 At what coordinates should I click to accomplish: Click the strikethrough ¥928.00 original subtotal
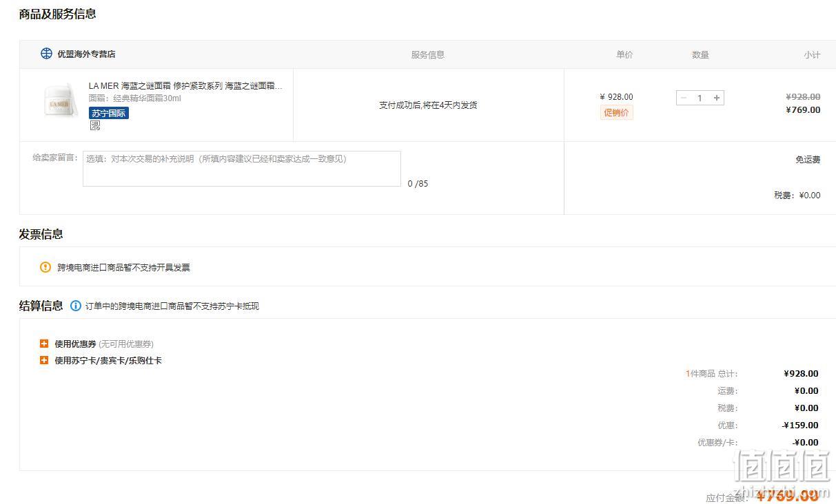pyautogui.click(x=803, y=97)
